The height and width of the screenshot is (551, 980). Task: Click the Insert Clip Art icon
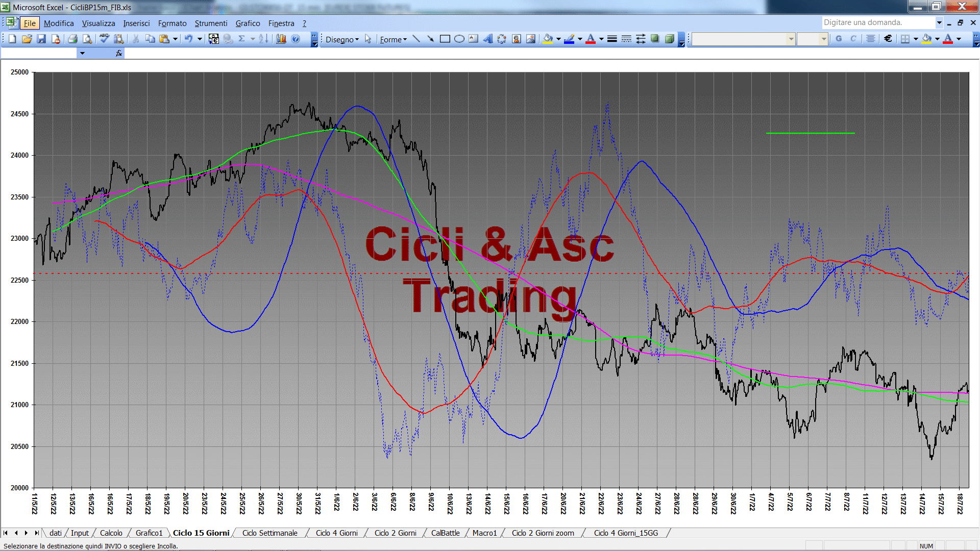517,39
